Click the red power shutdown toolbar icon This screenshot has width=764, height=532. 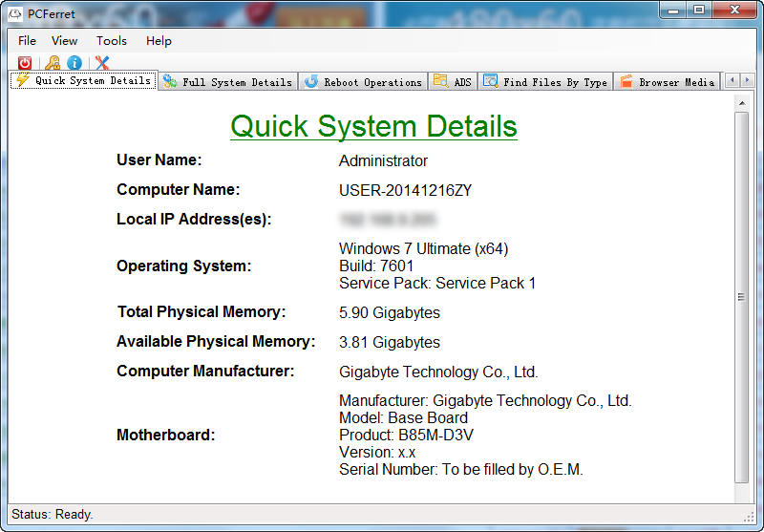[x=25, y=63]
